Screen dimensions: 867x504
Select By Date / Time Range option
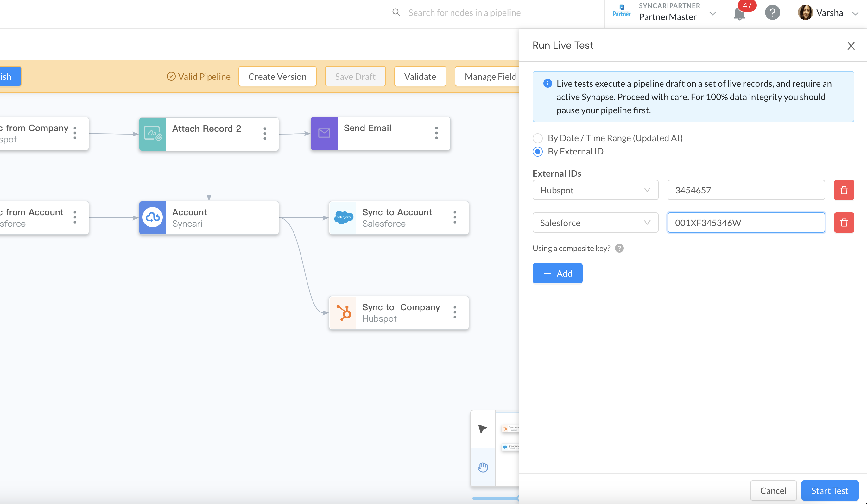click(x=538, y=138)
